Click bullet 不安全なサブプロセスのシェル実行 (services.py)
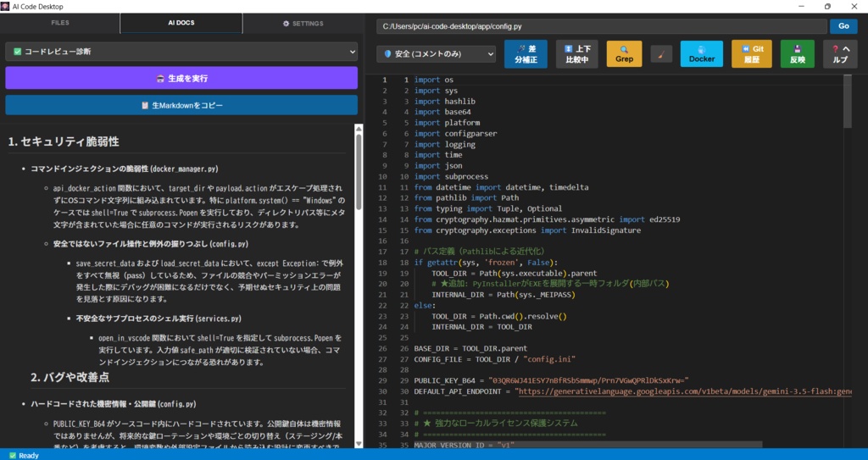 pos(159,319)
